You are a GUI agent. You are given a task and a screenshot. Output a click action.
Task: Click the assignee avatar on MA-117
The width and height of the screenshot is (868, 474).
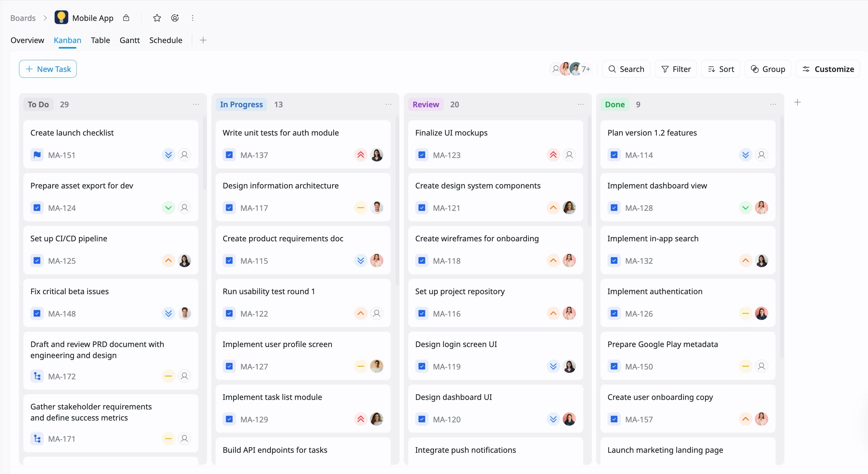[x=377, y=208]
